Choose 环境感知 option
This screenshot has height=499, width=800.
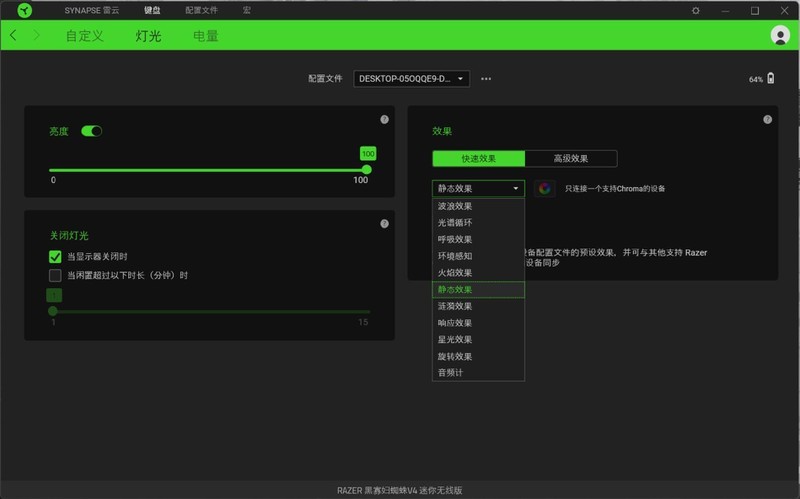(478, 256)
